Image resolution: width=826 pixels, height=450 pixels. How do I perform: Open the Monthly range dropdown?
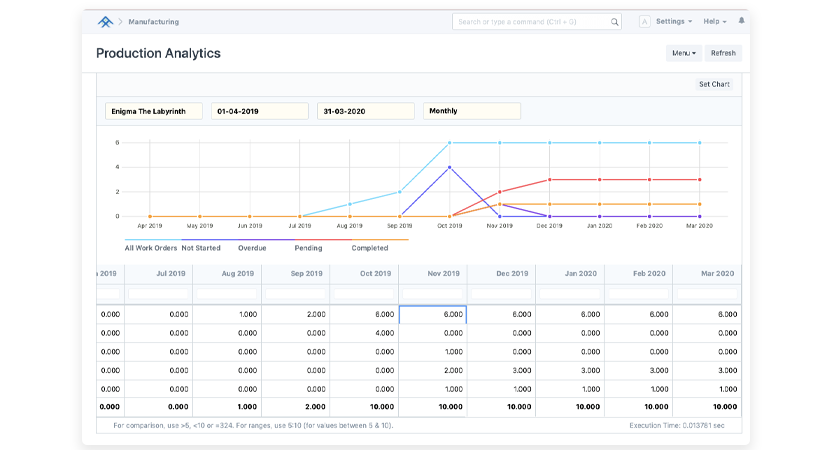click(471, 111)
